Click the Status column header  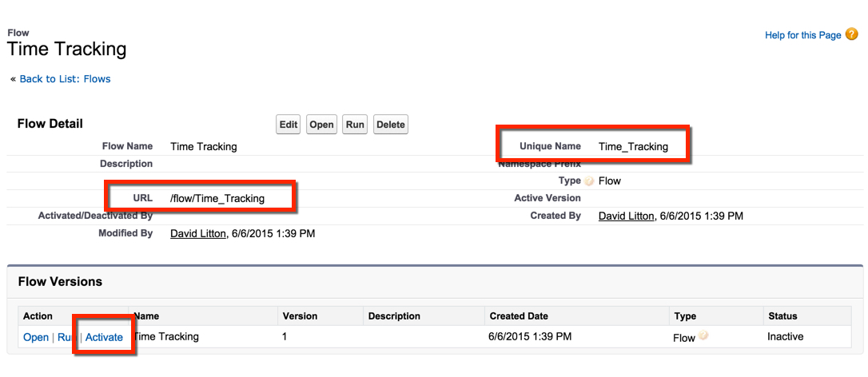click(782, 315)
